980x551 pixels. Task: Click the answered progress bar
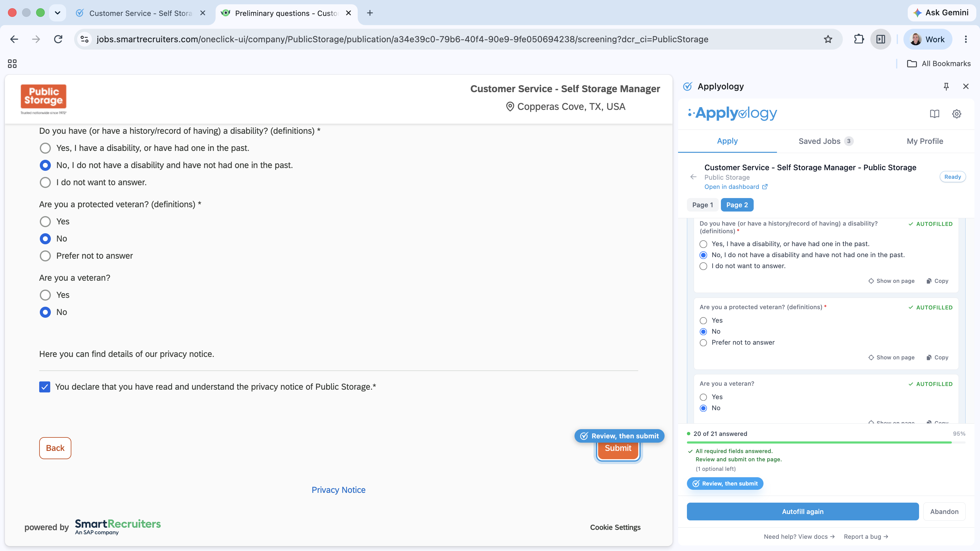826,442
